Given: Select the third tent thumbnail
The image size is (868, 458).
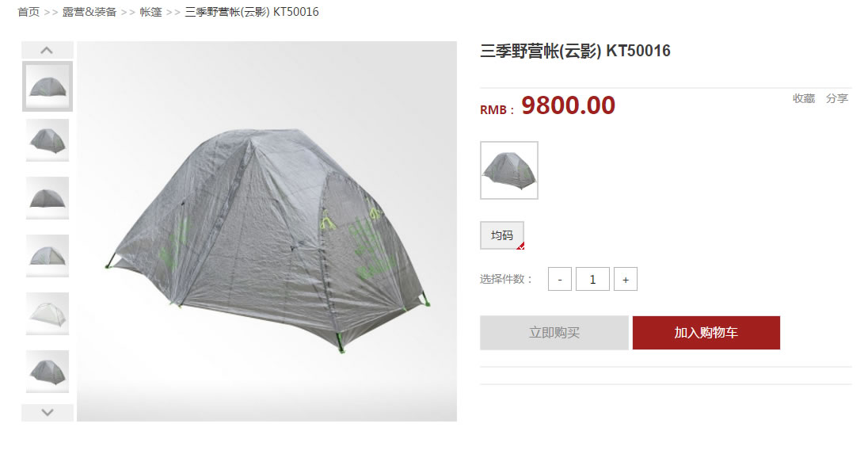Looking at the screenshot, I should (x=48, y=198).
